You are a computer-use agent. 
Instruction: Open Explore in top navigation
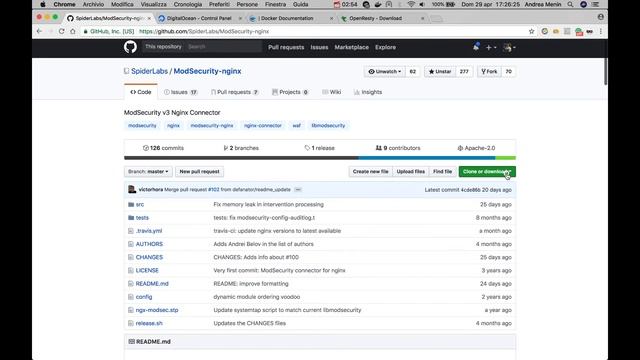click(x=385, y=47)
